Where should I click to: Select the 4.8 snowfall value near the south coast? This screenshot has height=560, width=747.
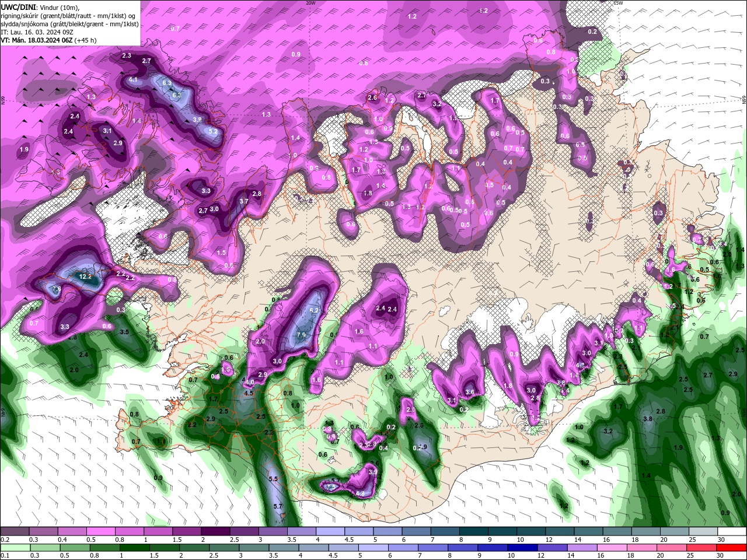(x=360, y=494)
